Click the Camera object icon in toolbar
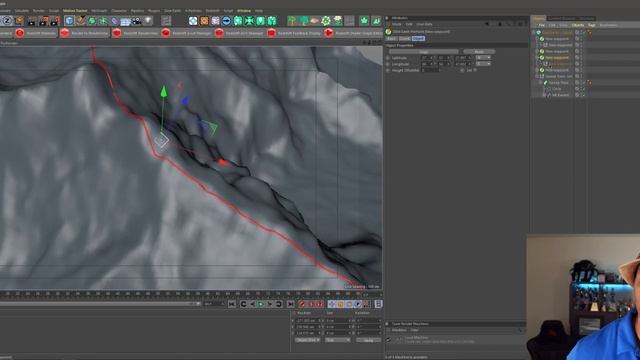 137,21
